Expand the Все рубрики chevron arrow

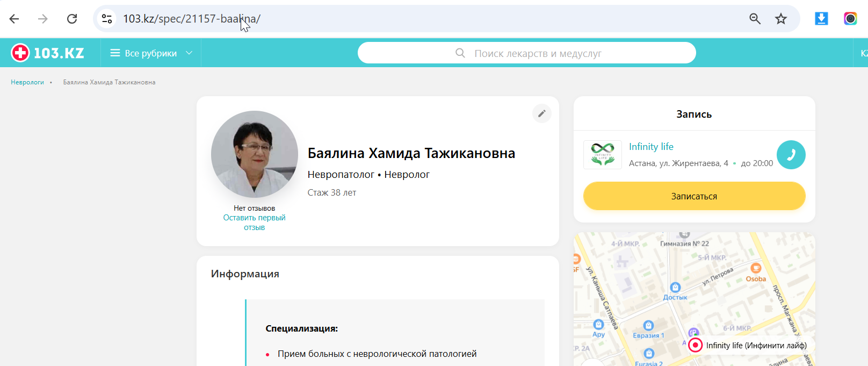(189, 53)
